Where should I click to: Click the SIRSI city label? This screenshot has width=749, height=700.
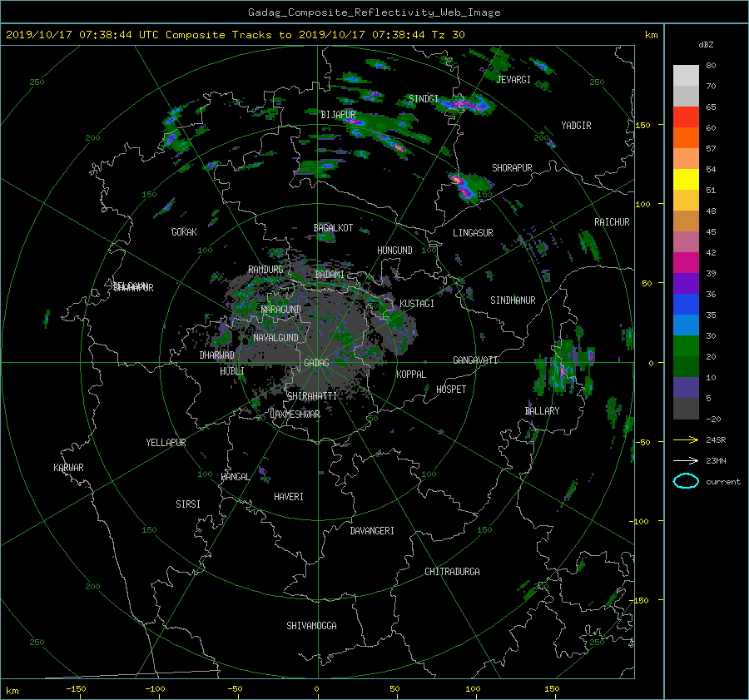pos(188,504)
